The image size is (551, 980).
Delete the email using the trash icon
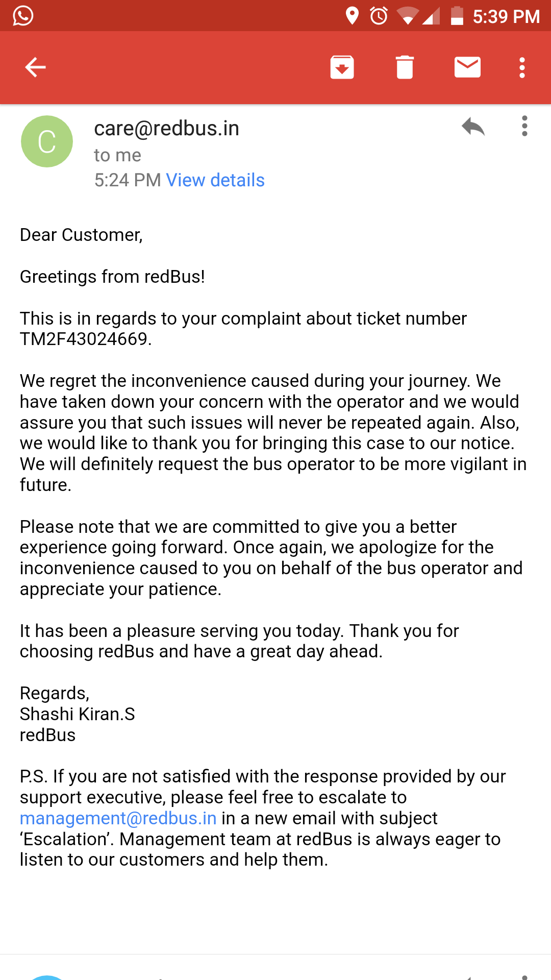pos(405,67)
